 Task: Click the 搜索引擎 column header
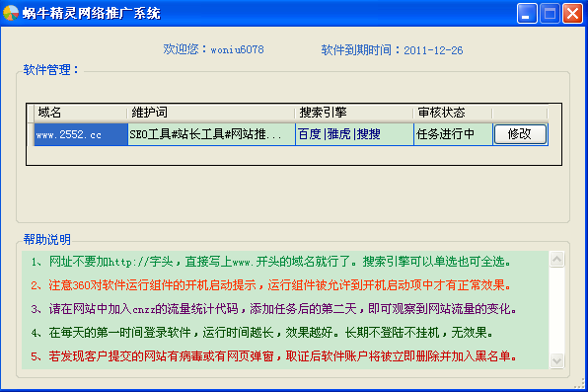(354, 113)
